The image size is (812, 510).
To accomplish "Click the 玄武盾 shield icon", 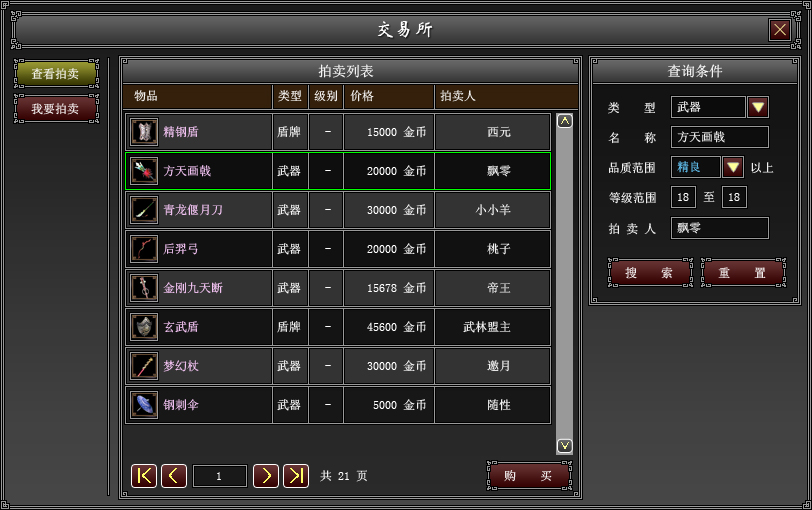I will 144,327.
